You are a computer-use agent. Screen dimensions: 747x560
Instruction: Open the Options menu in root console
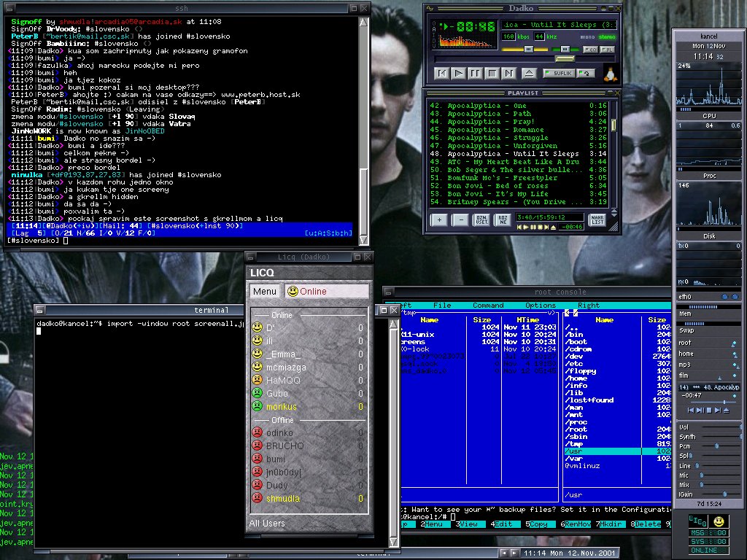(x=541, y=306)
